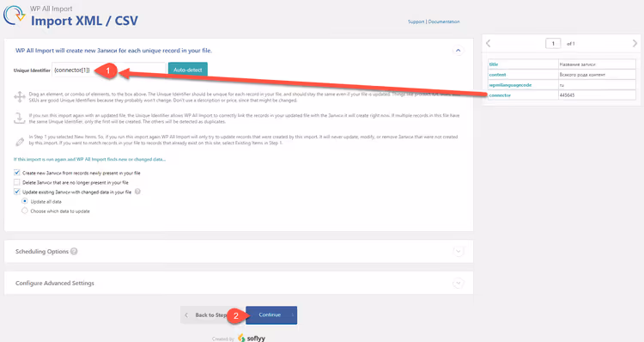
Task: Open Scheduling Options help question icon
Action: click(x=74, y=251)
